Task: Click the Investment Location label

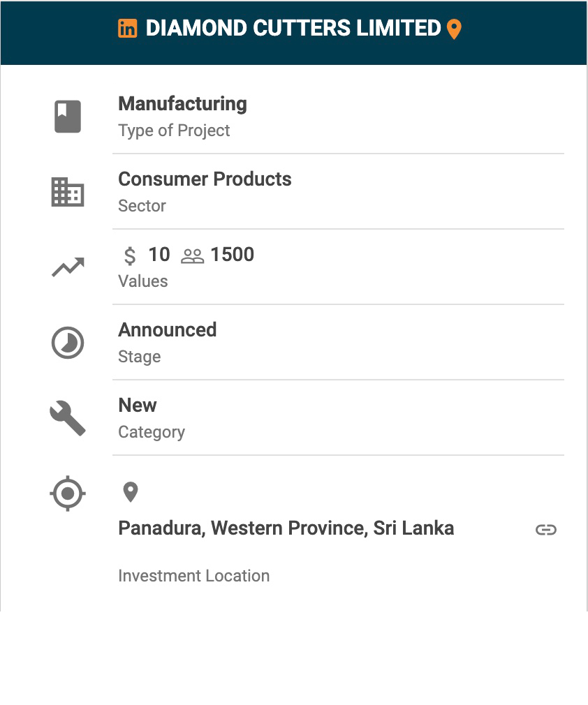Action: 194,576
